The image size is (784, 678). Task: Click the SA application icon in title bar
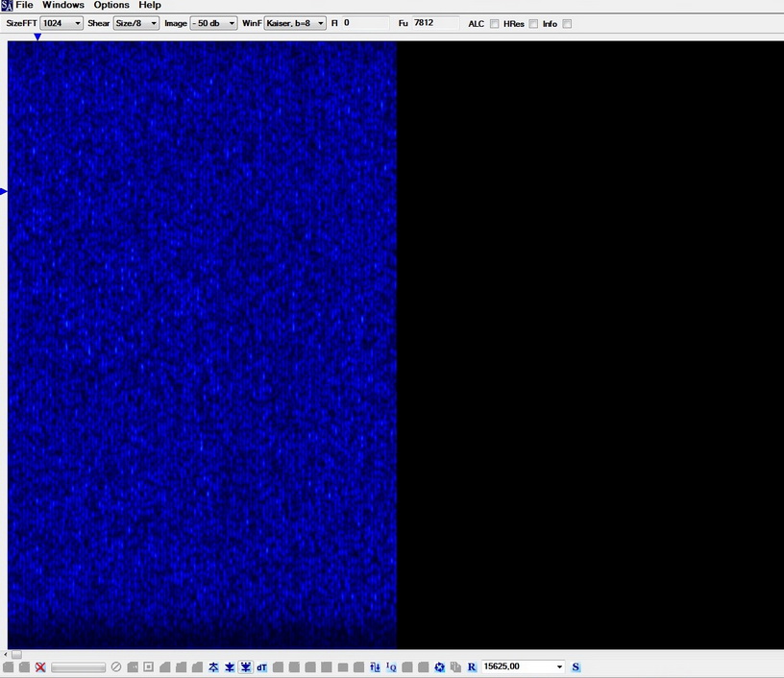point(7,6)
